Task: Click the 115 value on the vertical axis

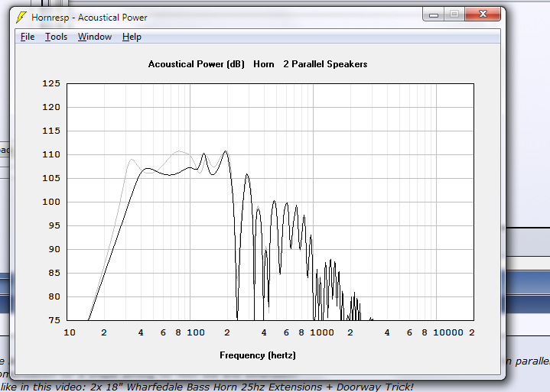Action: [x=51, y=131]
